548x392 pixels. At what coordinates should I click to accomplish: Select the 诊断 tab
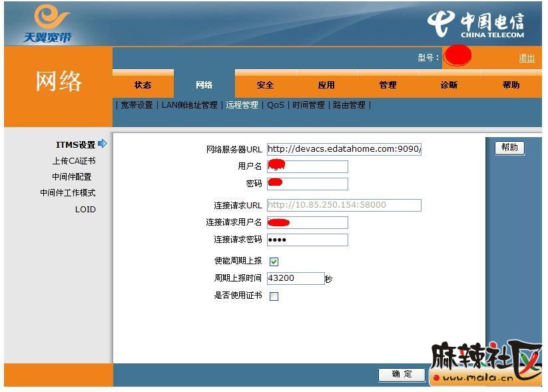[449, 85]
